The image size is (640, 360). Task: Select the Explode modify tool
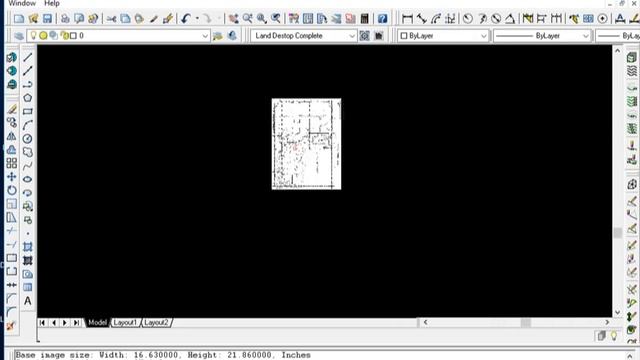click(x=12, y=326)
